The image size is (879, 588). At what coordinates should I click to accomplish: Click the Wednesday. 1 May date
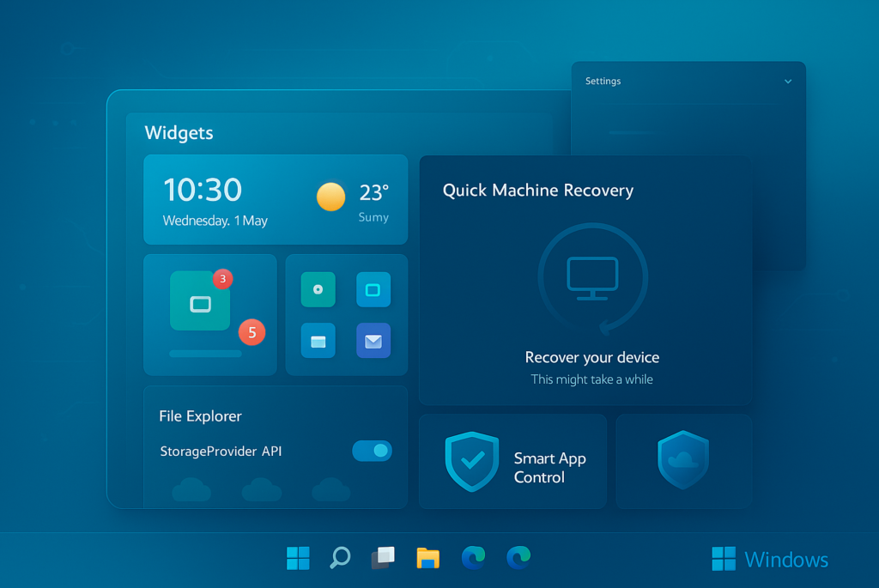215,221
